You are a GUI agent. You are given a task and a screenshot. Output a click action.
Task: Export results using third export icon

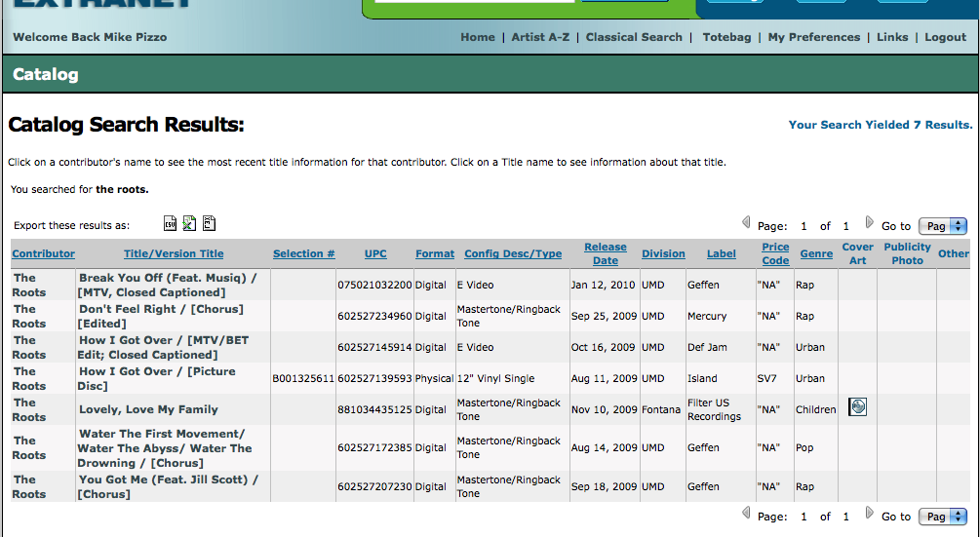point(209,224)
